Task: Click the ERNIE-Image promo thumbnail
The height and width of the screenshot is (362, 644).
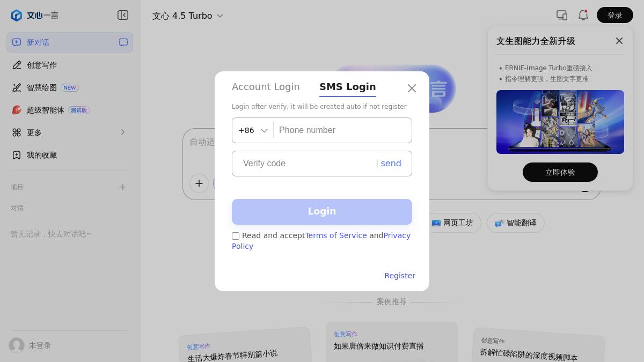Action: pos(560,122)
